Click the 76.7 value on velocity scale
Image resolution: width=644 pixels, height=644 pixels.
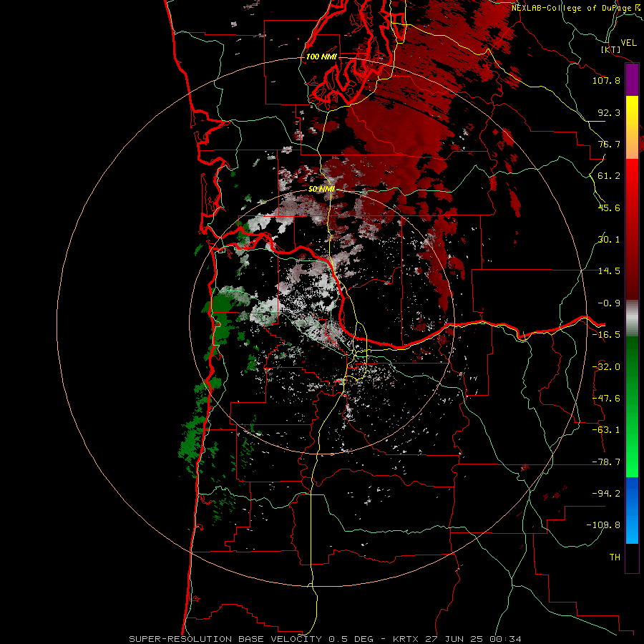[x=609, y=144]
